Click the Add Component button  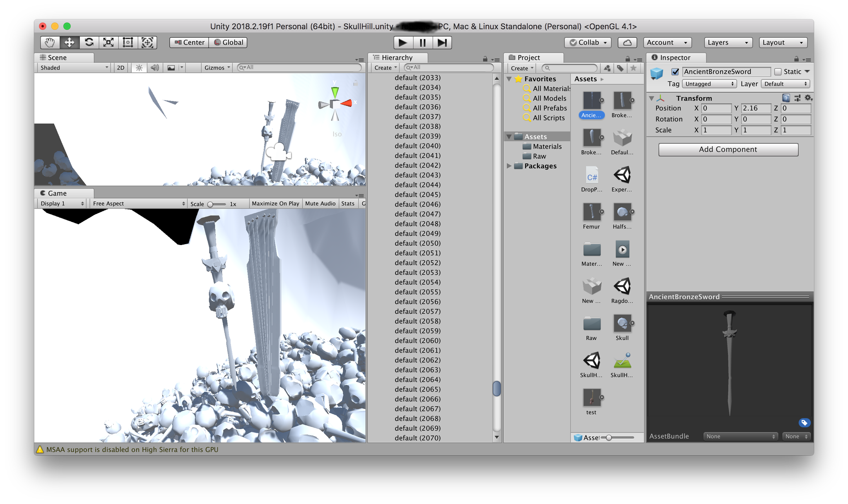(728, 149)
